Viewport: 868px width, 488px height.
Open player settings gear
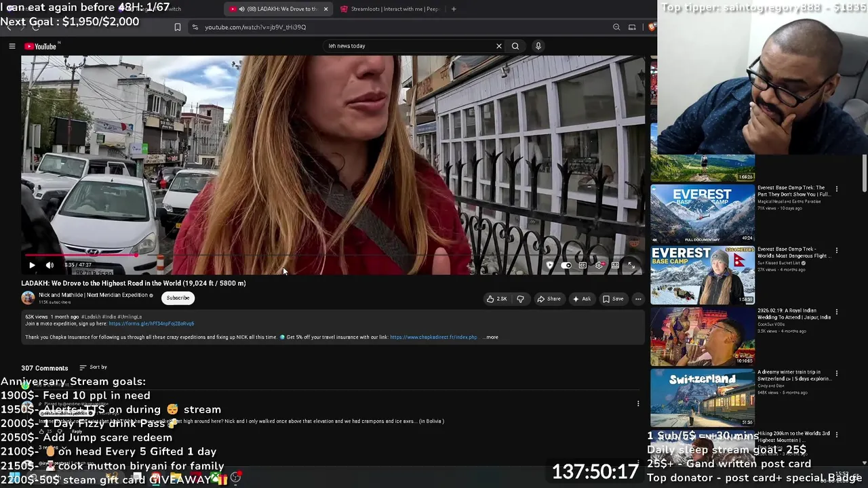click(x=599, y=265)
